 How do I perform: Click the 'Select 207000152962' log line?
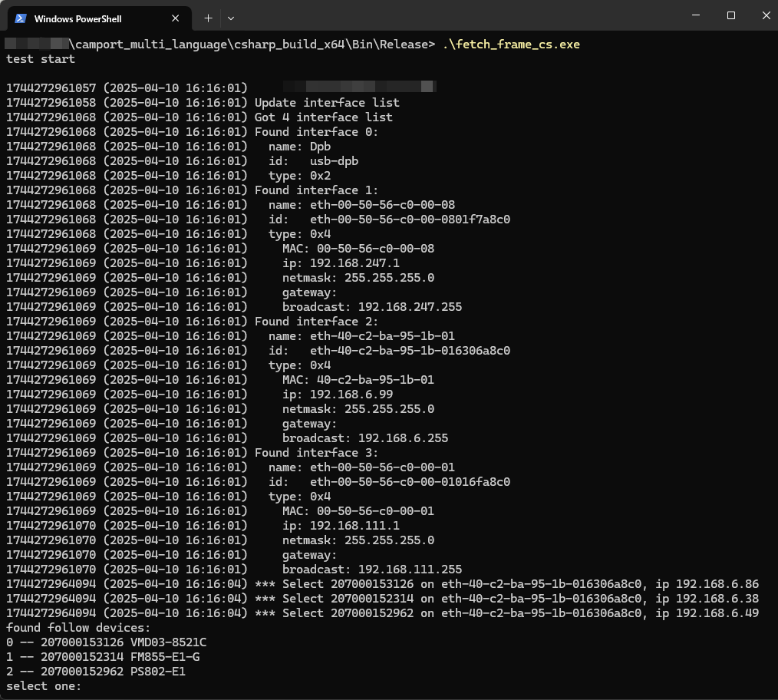(x=382, y=613)
